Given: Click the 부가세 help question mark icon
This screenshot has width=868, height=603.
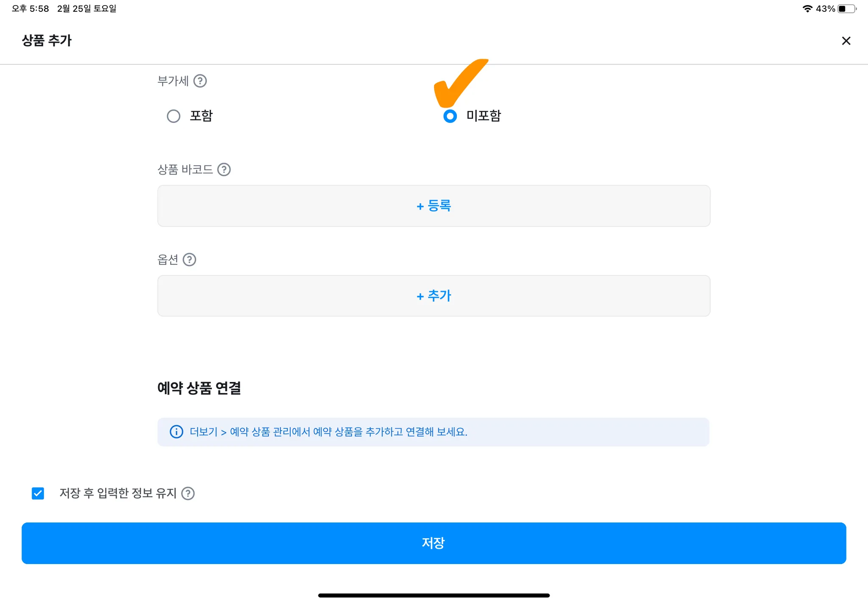Looking at the screenshot, I should [x=200, y=81].
